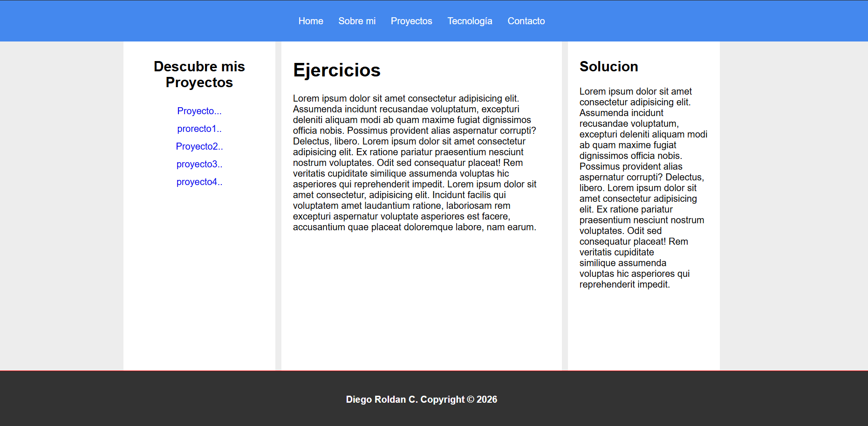Viewport: 868px width, 426px height.
Task: Click the proyecto3.. link
Action: tap(199, 164)
